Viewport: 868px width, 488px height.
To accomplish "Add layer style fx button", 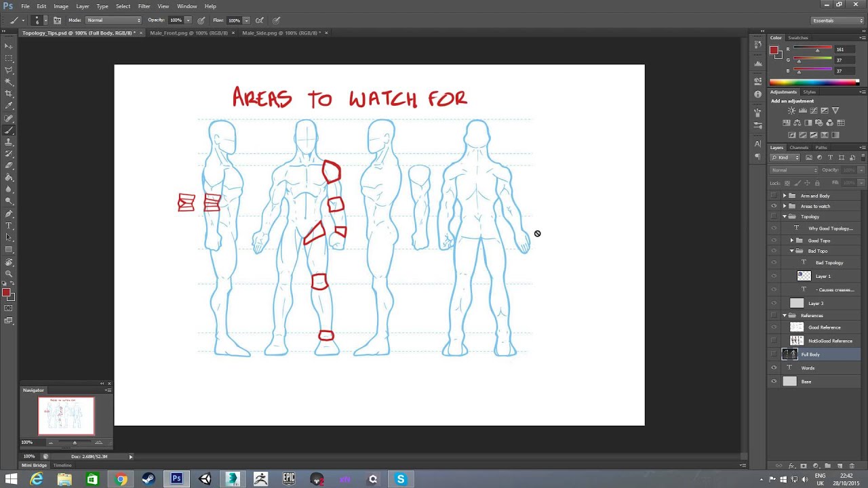I will (791, 466).
